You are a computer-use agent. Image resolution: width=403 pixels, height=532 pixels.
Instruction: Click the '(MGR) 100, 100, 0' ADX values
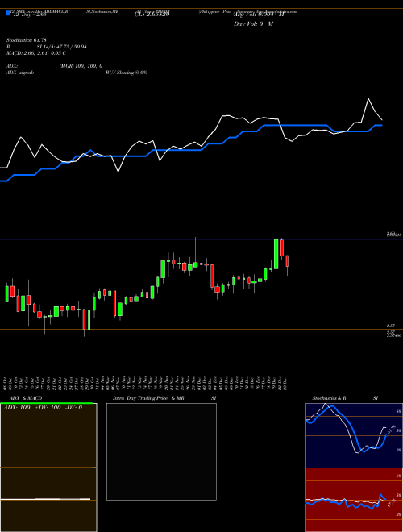tap(81, 66)
